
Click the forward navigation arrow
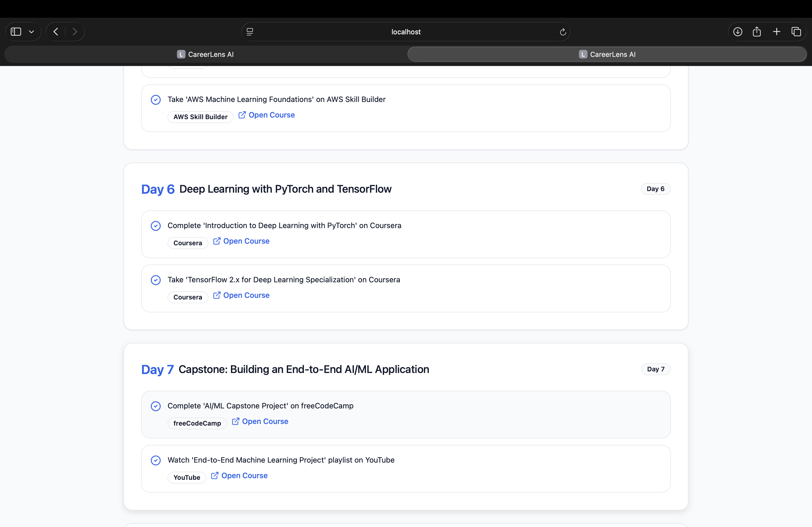pyautogui.click(x=75, y=32)
